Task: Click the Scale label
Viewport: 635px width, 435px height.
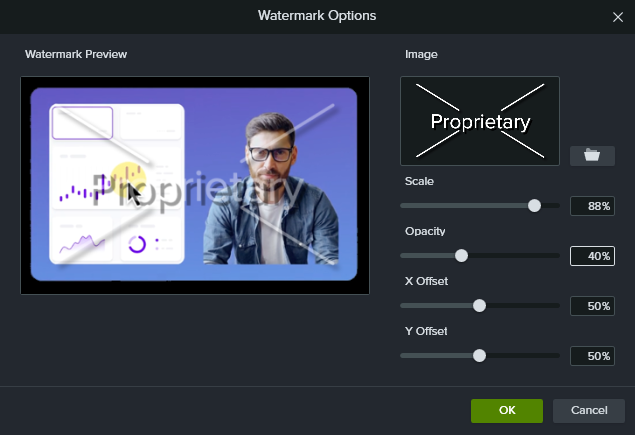Action: [x=419, y=181]
